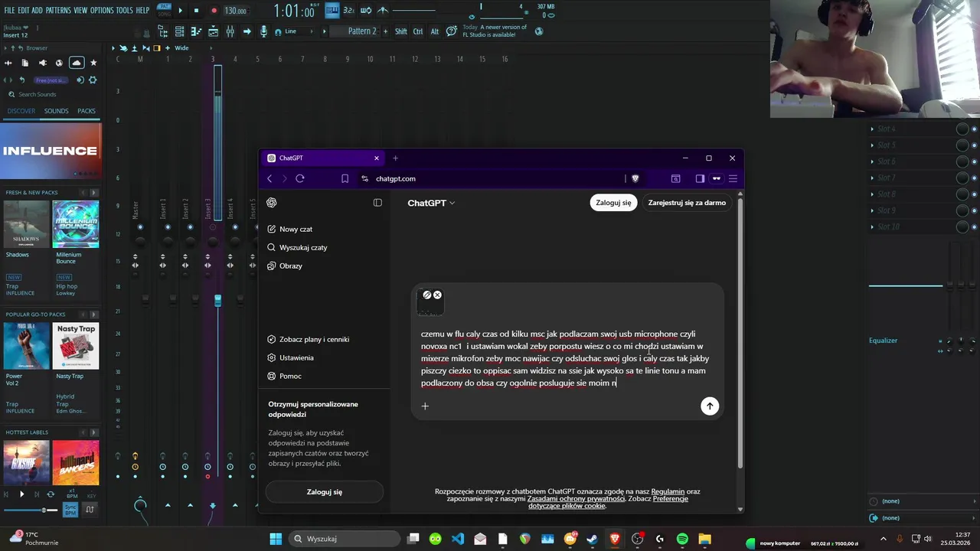
Task: Toggle the Shift typing key button
Action: click(401, 31)
